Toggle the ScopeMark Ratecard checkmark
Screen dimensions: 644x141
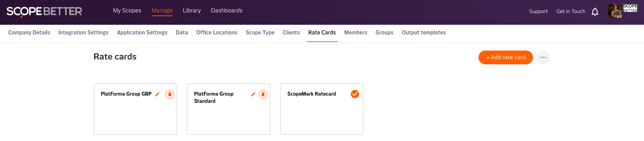coord(355,94)
